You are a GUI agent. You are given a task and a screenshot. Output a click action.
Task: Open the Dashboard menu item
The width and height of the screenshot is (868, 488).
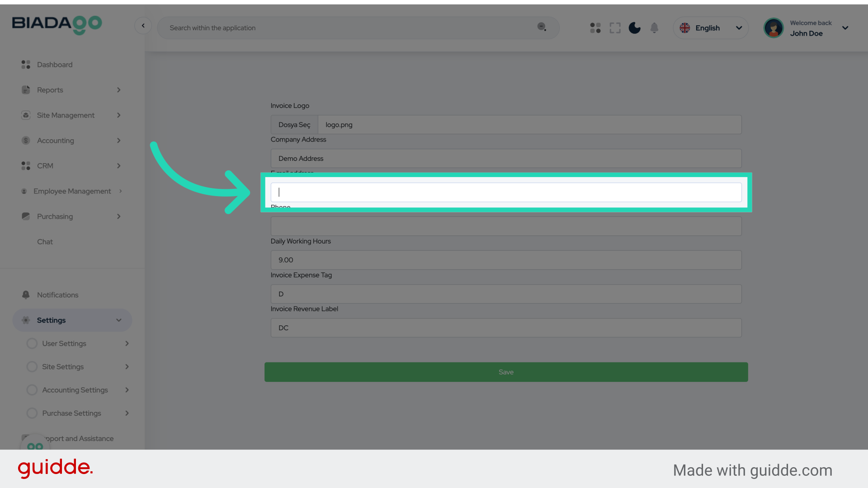[55, 65]
